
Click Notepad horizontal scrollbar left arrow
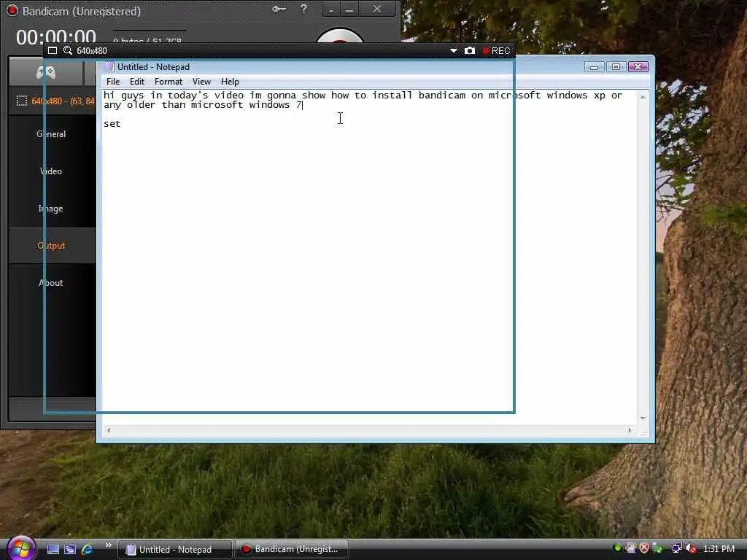click(x=109, y=430)
